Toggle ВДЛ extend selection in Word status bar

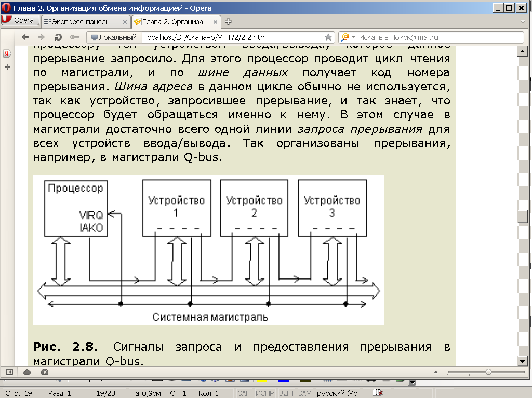point(286,393)
